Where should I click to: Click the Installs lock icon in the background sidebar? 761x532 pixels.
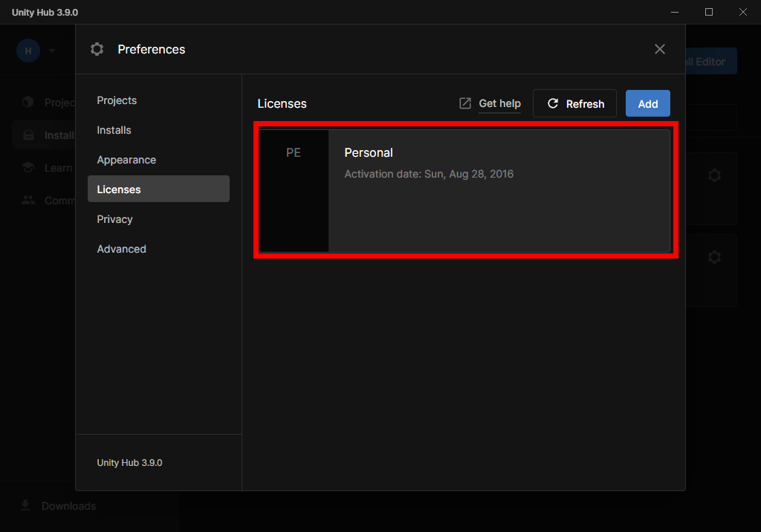tap(29, 135)
